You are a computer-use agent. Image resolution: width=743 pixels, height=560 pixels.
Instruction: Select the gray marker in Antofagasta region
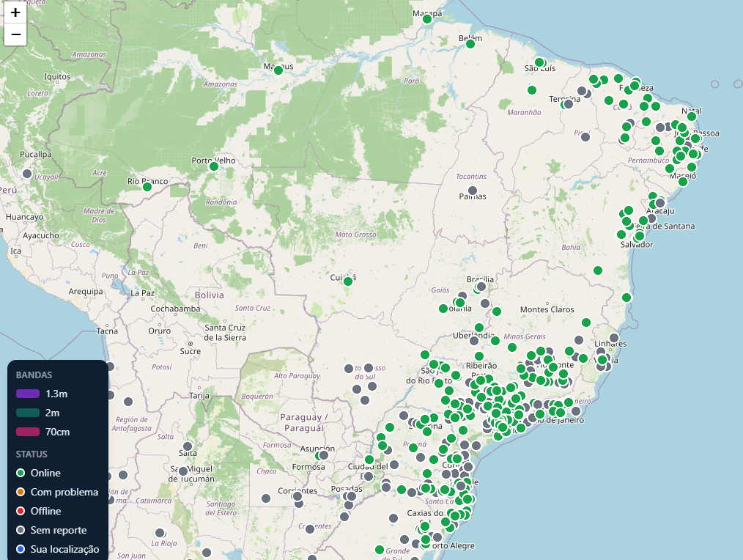pos(128,402)
